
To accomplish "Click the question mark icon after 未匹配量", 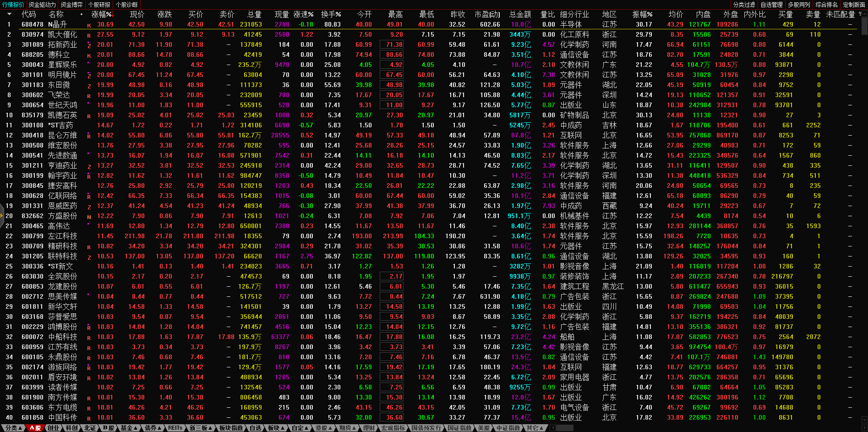I will [x=860, y=14].
